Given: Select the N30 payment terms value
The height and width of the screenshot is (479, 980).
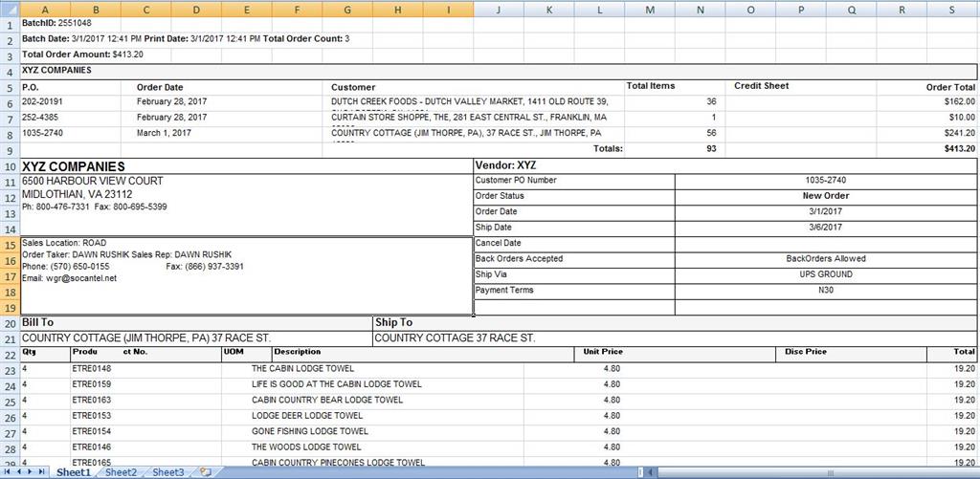Looking at the screenshot, I should tap(826, 291).
